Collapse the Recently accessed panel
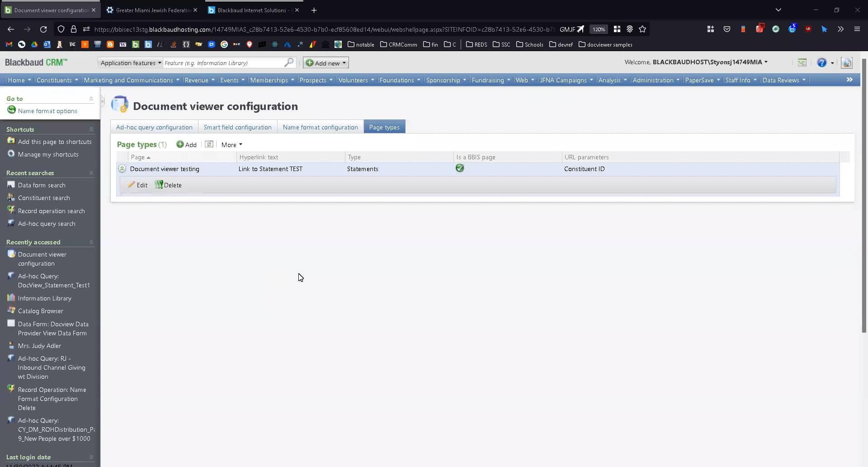 tap(91, 242)
